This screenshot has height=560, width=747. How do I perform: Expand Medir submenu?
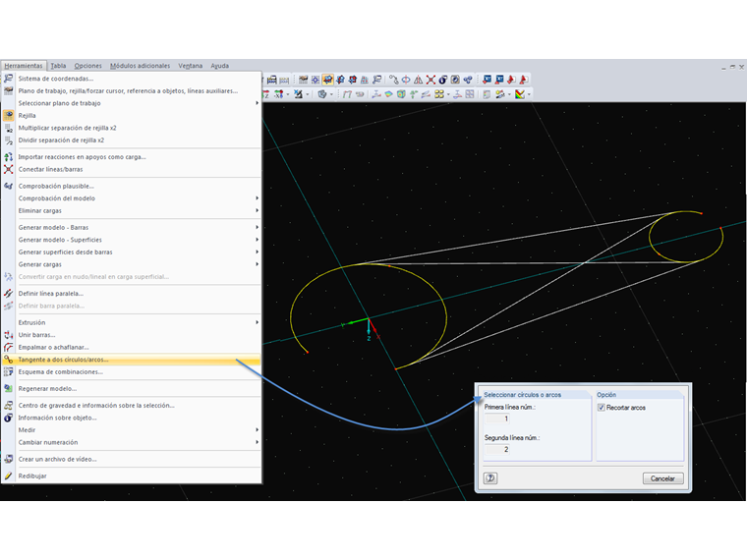point(131,430)
